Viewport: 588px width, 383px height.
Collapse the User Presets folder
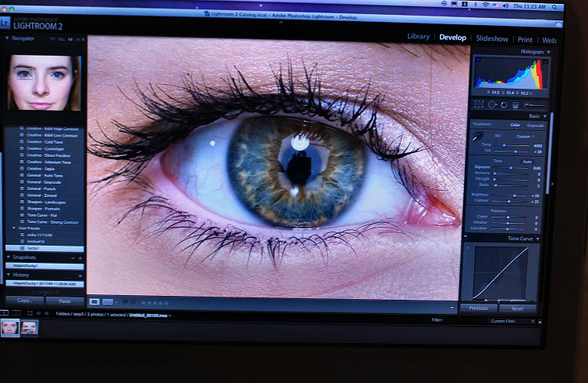[14, 228]
